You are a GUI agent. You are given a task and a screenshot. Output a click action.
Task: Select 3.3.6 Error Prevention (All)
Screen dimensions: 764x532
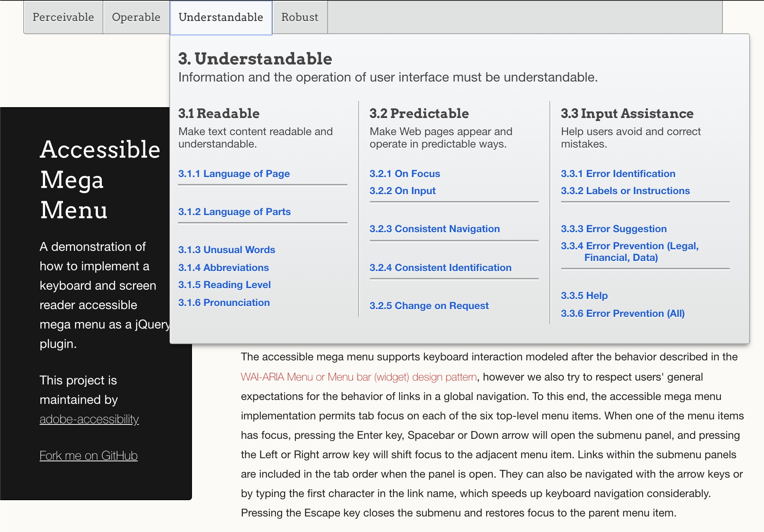tap(623, 313)
